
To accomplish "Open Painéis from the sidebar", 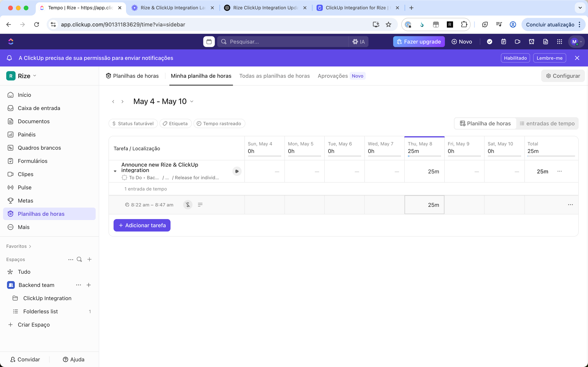I will tap(27, 135).
